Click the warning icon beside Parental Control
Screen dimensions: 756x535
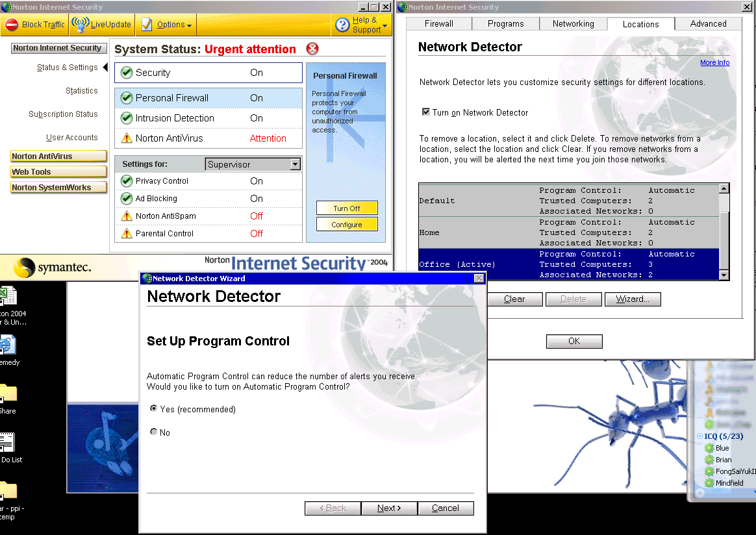[x=126, y=233]
